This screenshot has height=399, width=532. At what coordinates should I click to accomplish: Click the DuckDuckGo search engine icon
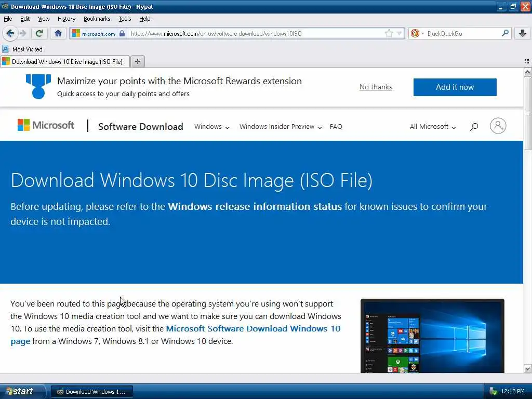415,33
